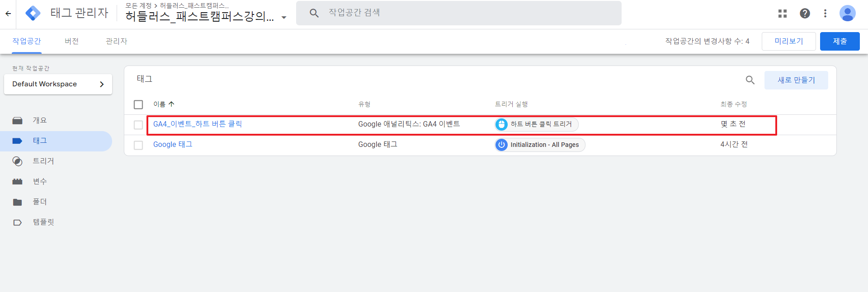
Task: Click the 트리거 실행 column header
Action: click(x=511, y=104)
